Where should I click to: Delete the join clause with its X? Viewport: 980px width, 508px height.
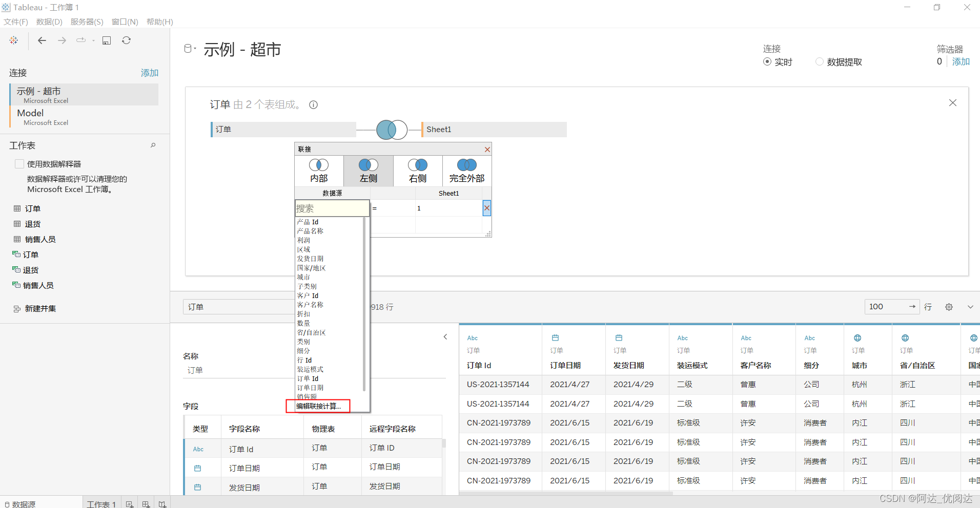(487, 208)
